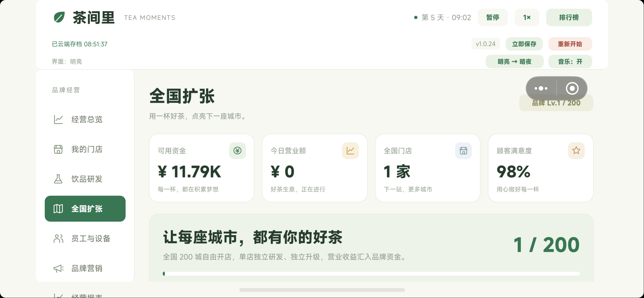644x298 pixels.
Task: Click the star icon in 顾客满意度 card
Action: [x=576, y=151]
